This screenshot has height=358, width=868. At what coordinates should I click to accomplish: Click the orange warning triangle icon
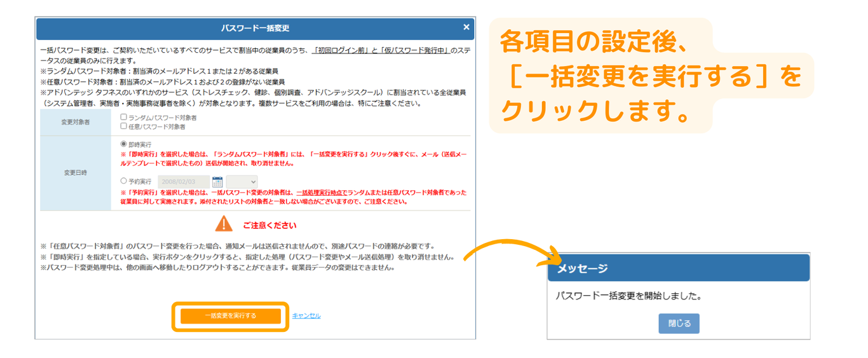point(224,224)
